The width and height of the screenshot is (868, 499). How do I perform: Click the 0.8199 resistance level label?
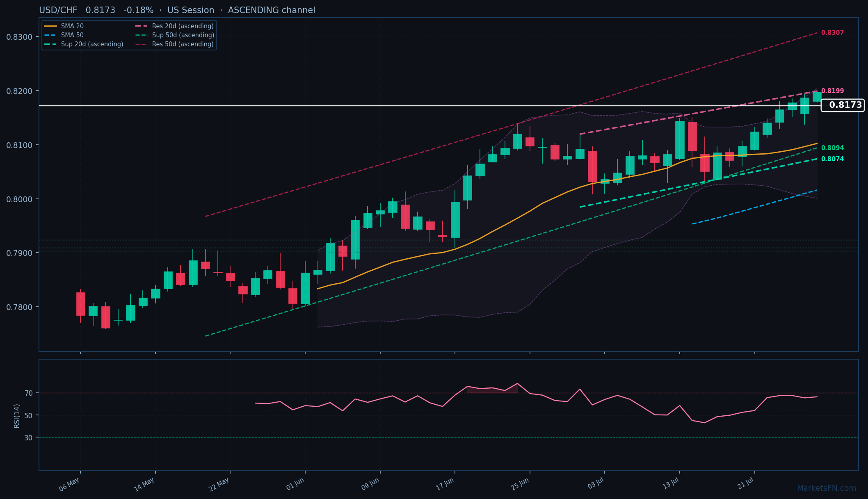pos(832,91)
